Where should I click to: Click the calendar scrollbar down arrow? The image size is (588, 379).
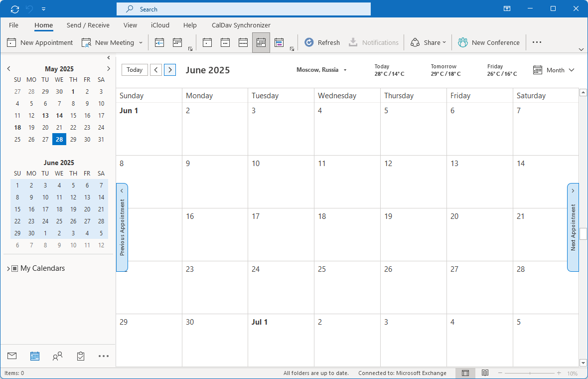point(583,363)
